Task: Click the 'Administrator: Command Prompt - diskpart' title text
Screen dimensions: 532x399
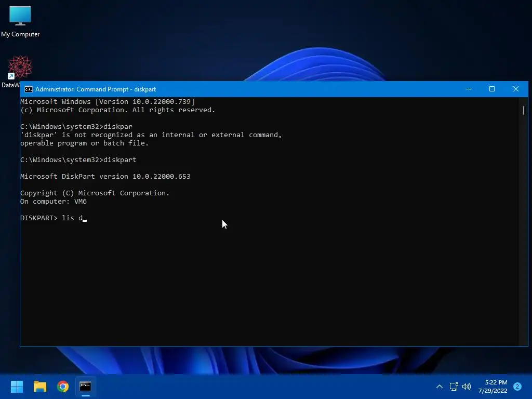Action: [96, 89]
